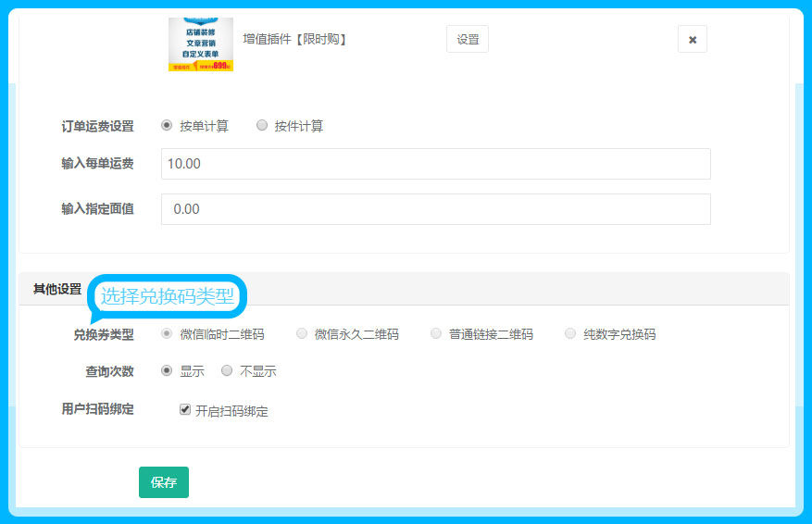The image size is (812, 524).
Task: Click the 输入指定面值 field showing 0.00
Action: [435, 209]
